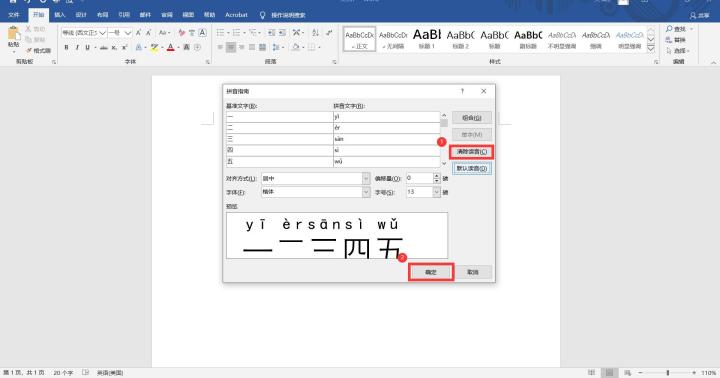Viewport: 720px width, 378px height.
Task: Click the Tell Me search lightbulb box
Action: pyautogui.click(x=282, y=15)
